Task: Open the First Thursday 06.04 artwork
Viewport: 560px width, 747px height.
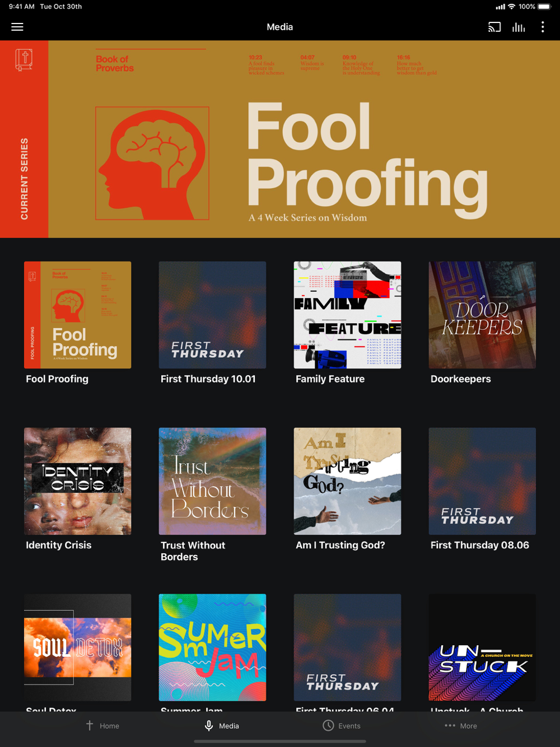Action: (347, 647)
